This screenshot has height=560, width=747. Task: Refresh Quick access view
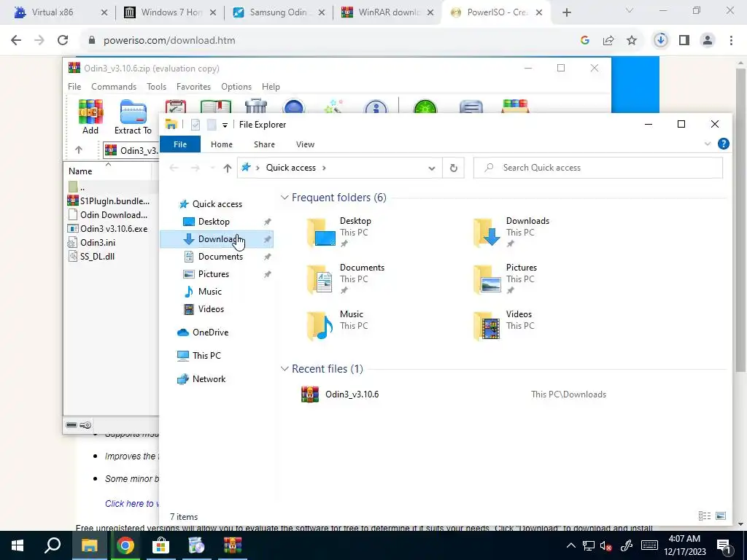(454, 168)
